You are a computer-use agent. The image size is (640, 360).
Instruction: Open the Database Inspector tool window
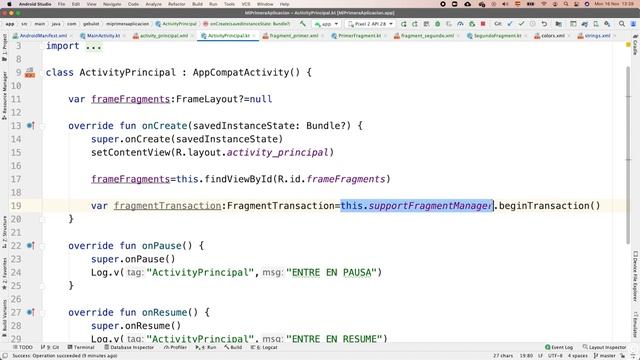pos(129,347)
